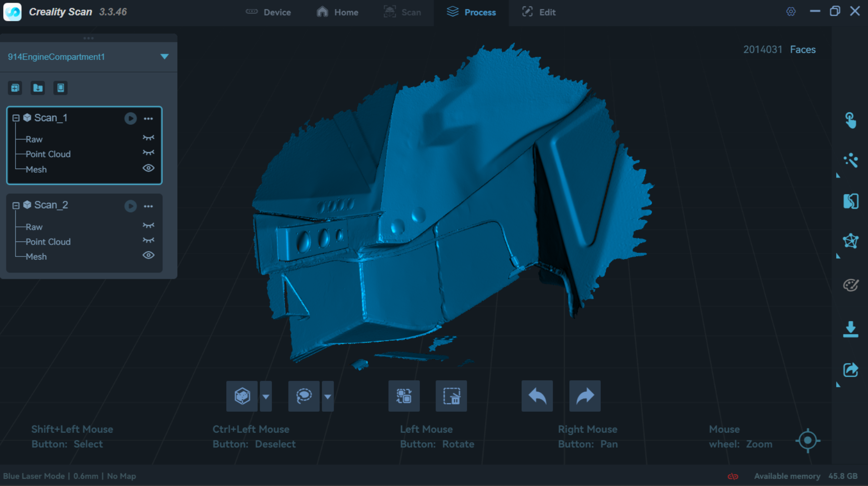This screenshot has width=868, height=486.
Task: Click the download export icon
Action: (x=850, y=329)
